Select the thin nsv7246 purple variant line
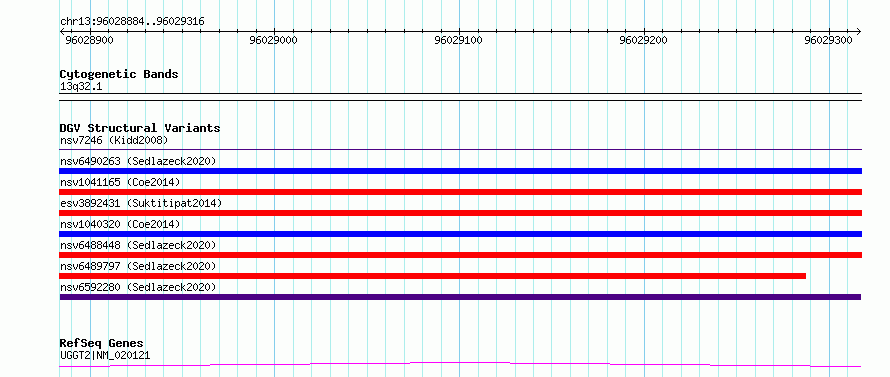Image resolution: width=890 pixels, height=377 pixels. [x=461, y=150]
